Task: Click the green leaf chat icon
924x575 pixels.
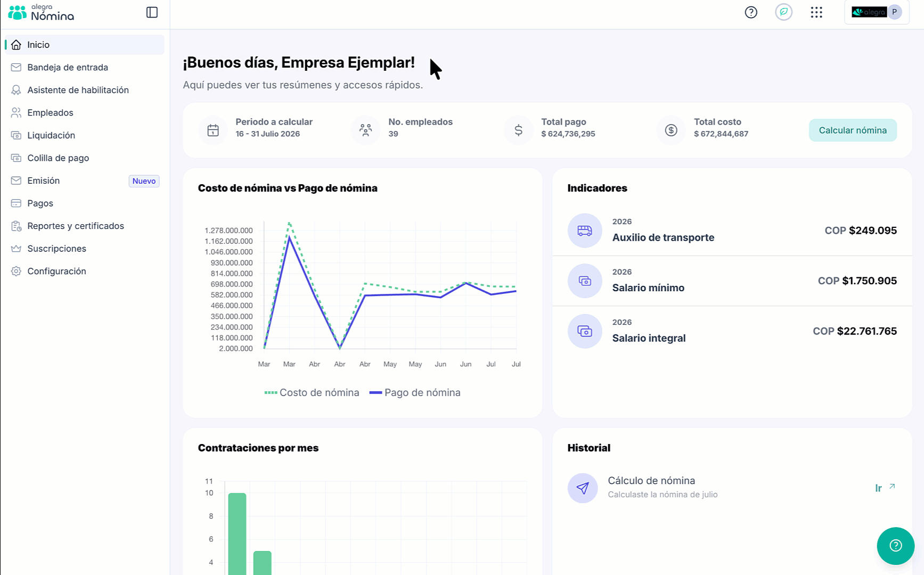Action: [x=783, y=12]
